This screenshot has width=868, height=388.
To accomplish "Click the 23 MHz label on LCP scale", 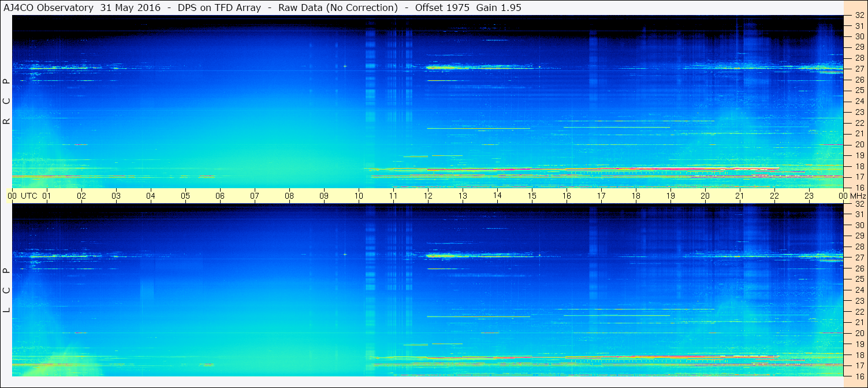I will tap(859, 301).
